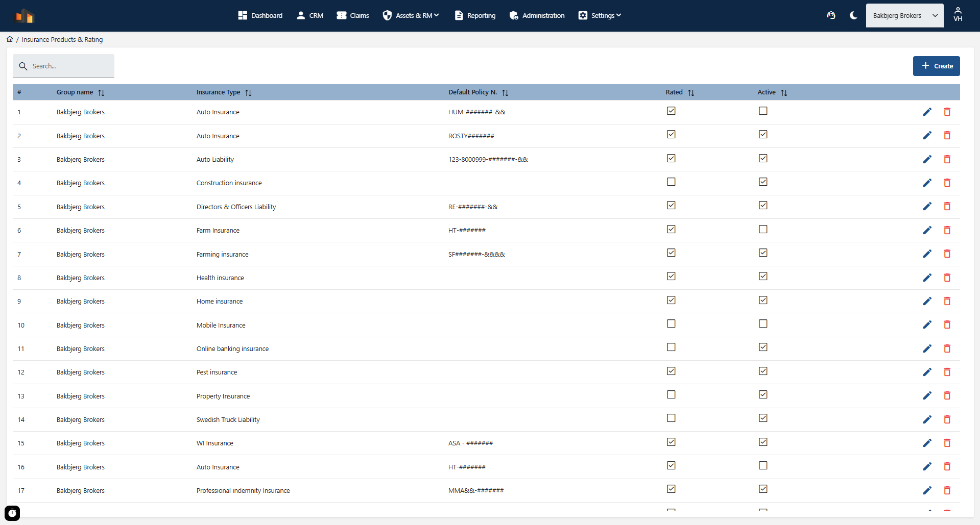
Task: Open the support headset icon
Action: pyautogui.click(x=831, y=15)
